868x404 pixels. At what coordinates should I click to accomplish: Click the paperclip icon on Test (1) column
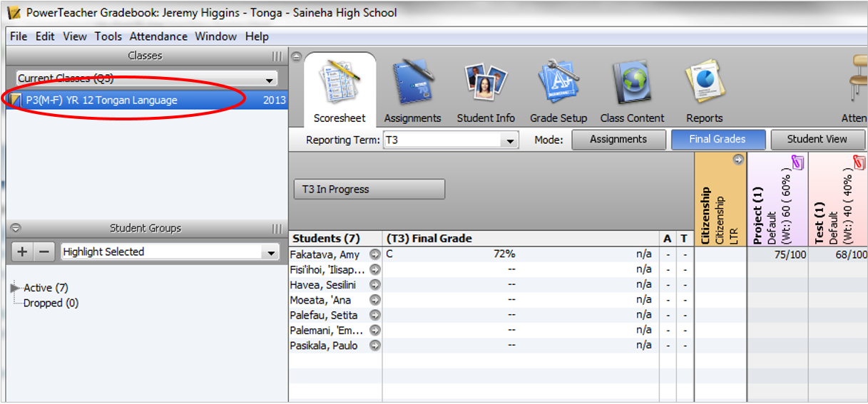[x=859, y=162]
